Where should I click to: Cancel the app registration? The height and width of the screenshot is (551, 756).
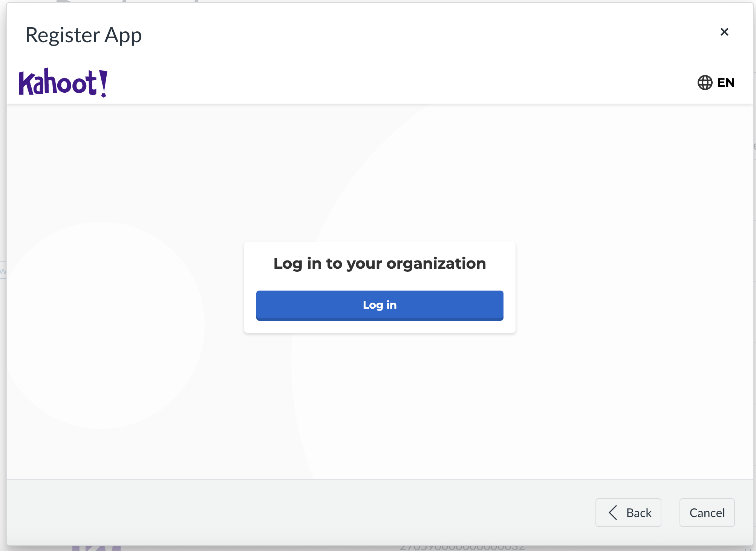click(x=707, y=513)
